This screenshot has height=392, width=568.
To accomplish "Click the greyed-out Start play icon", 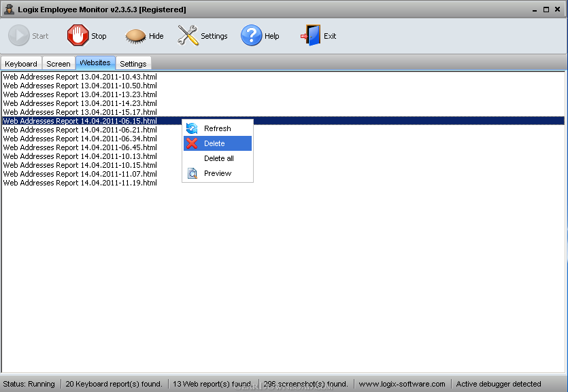I will point(19,35).
